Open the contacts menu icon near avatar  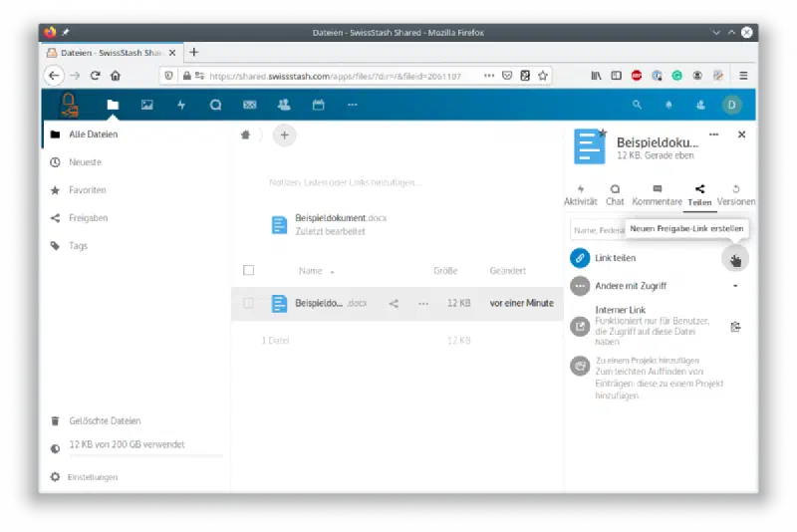700,105
